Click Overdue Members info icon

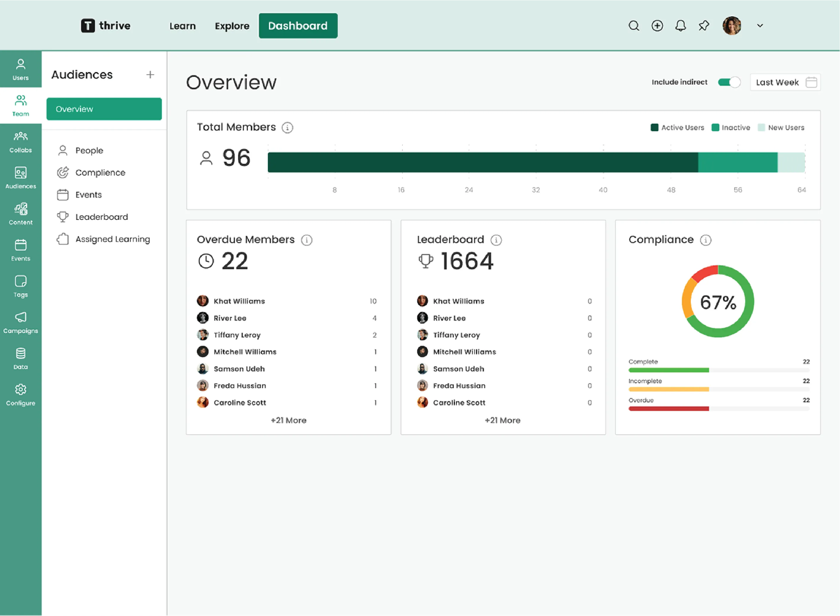pyautogui.click(x=307, y=240)
